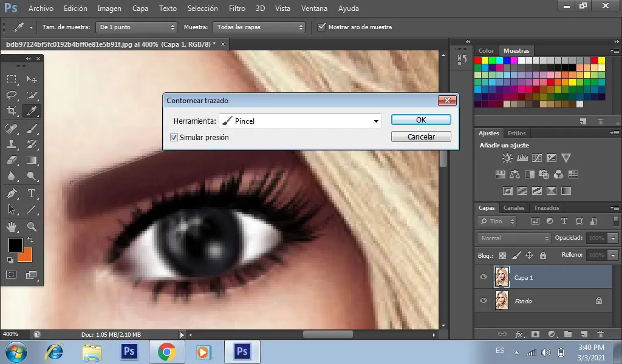Select the Lasso tool
This screenshot has height=364, width=622.
pyautogui.click(x=12, y=95)
